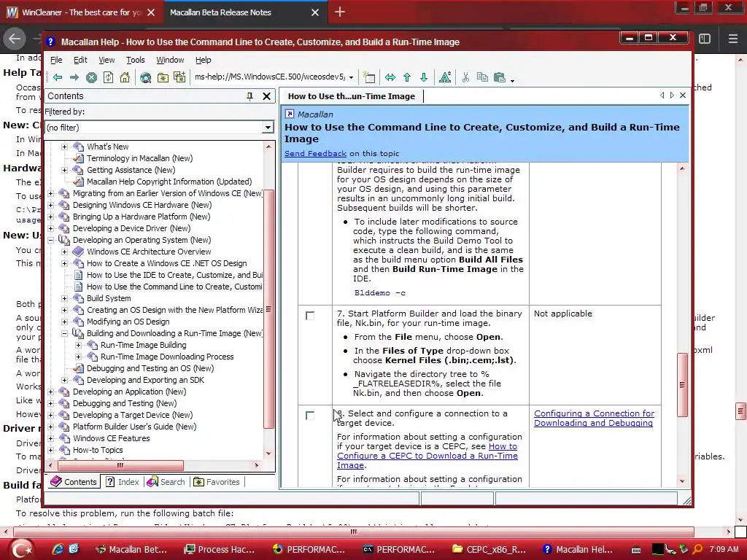Image resolution: width=747 pixels, height=560 pixels.
Task: Copy selection with the copy icon
Action: click(482, 77)
